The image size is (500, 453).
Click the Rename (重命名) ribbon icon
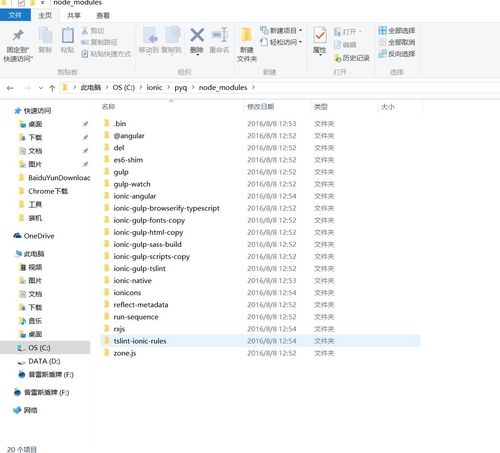[x=220, y=35]
